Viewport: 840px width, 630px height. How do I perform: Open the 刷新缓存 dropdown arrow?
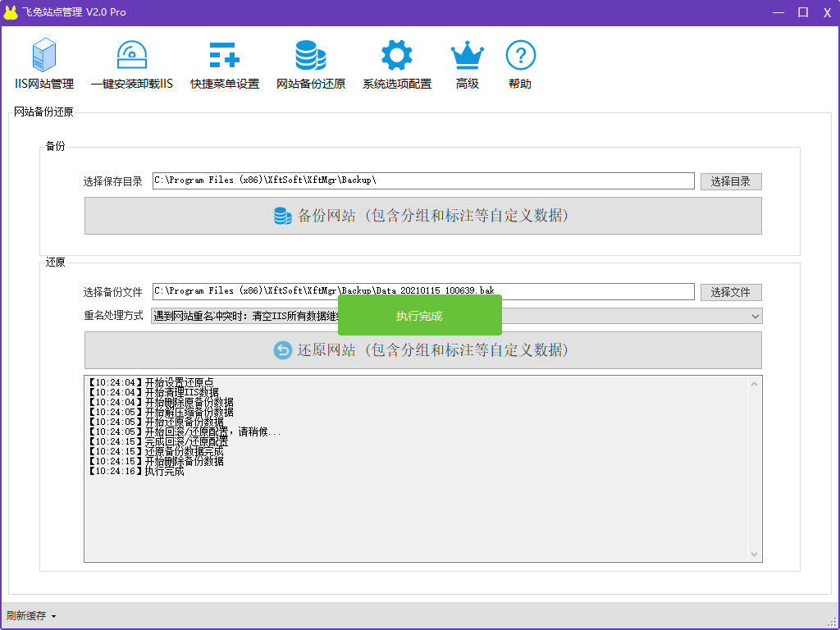click(53, 616)
